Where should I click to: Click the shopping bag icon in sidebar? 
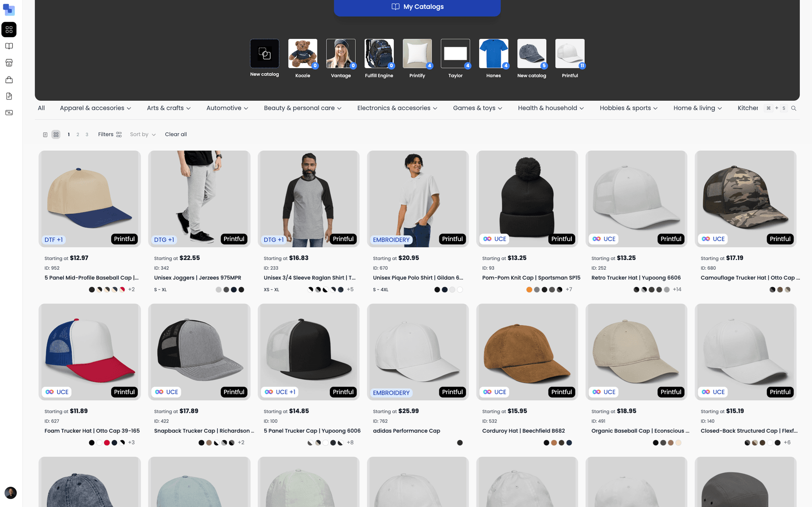point(9,79)
